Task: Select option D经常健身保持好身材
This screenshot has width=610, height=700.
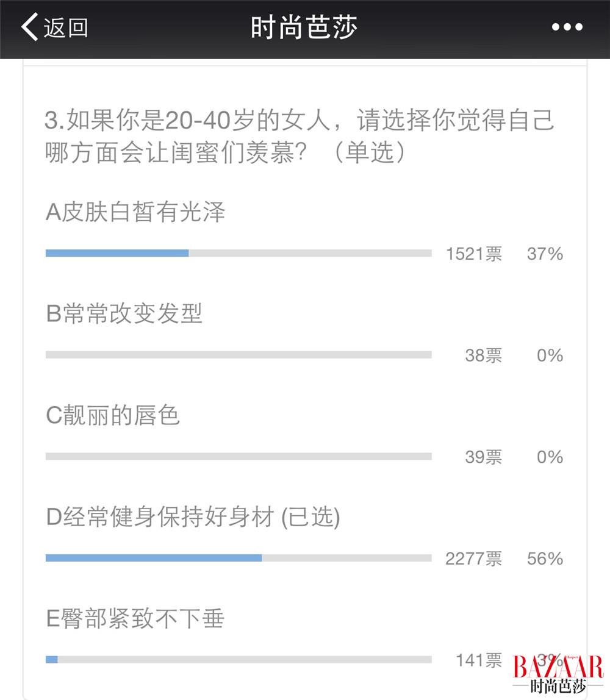Action: click(193, 518)
